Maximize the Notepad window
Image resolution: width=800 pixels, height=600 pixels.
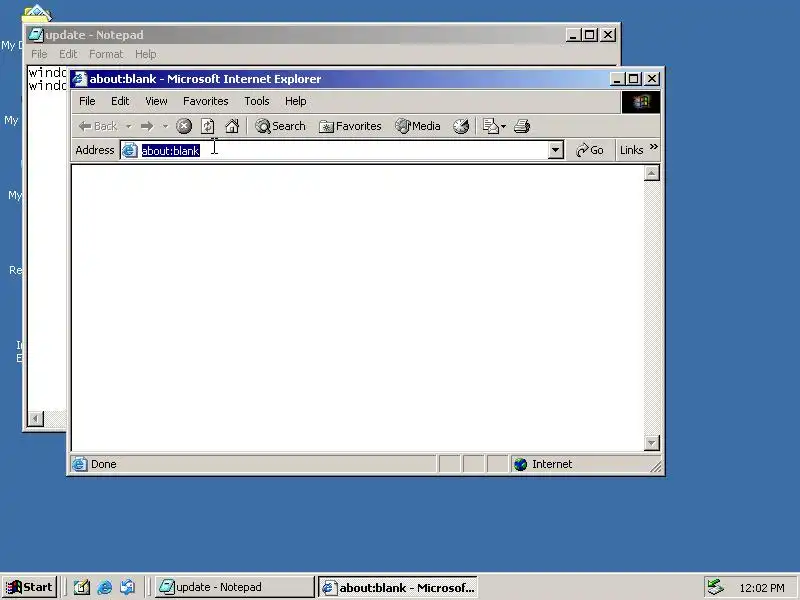[590, 35]
